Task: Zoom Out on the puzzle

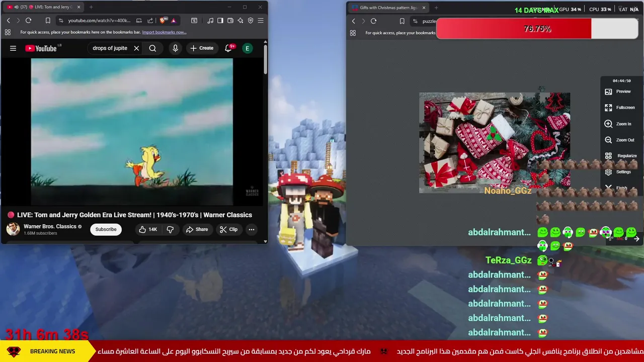Action: click(620, 140)
